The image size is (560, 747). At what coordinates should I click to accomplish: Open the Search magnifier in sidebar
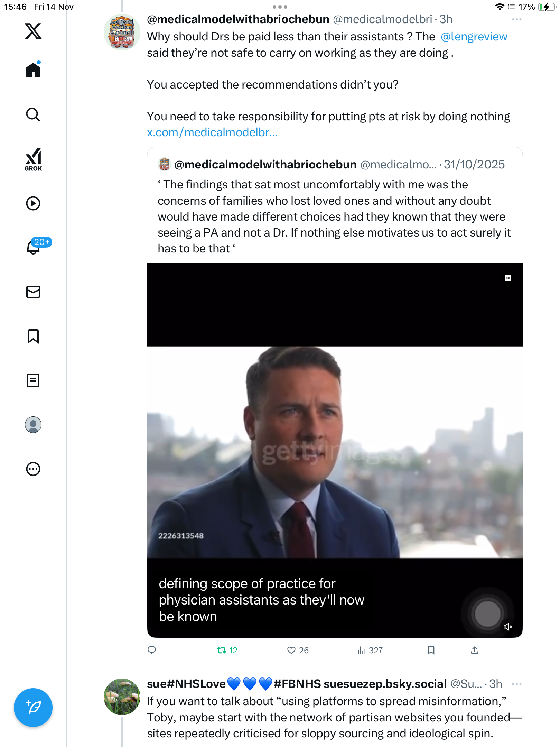tap(33, 114)
